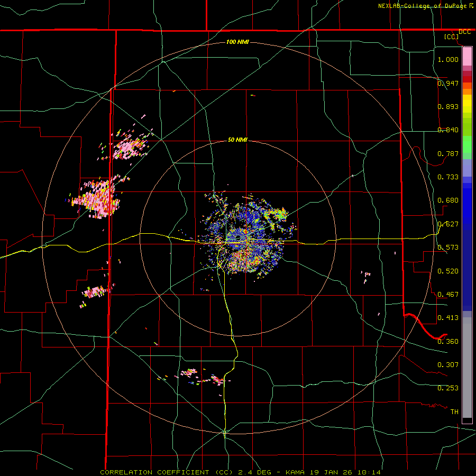Click the radar site center inside 50 NMI ring

pyautogui.click(x=238, y=239)
